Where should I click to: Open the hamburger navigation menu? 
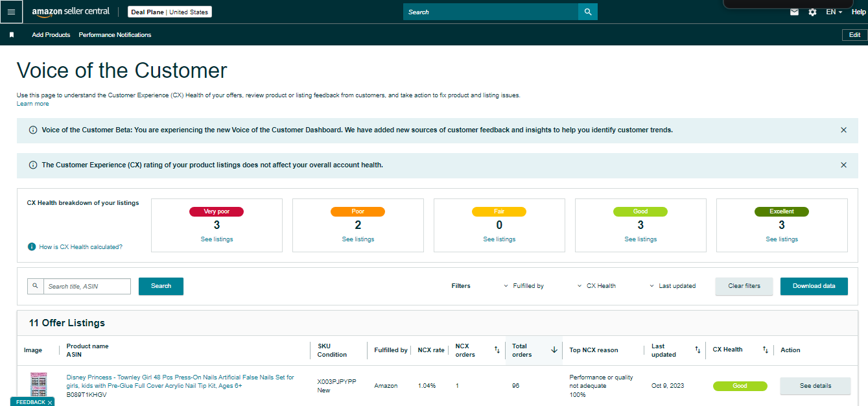point(11,12)
